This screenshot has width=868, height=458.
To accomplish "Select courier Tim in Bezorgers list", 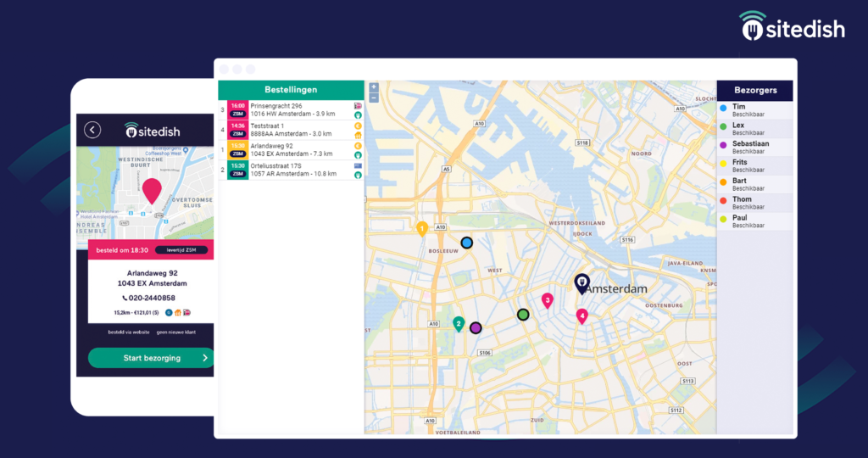I will (754, 110).
